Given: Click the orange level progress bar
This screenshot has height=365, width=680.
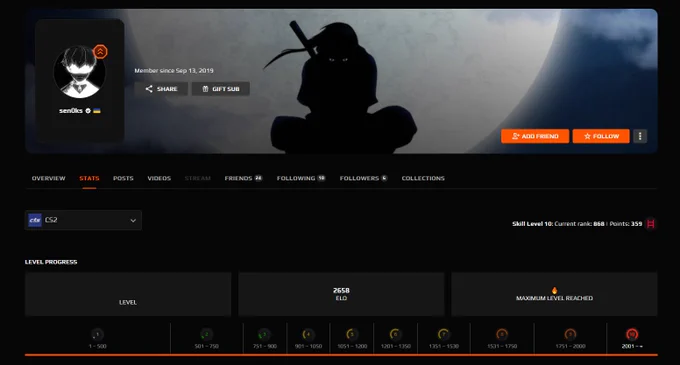Looking at the screenshot, I should (x=341, y=355).
